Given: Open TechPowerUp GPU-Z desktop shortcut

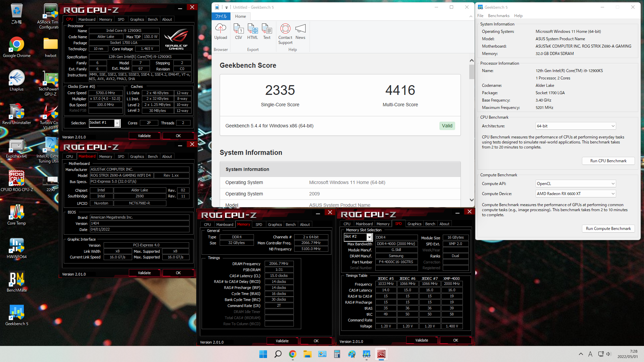Looking at the screenshot, I should click(x=50, y=83).
